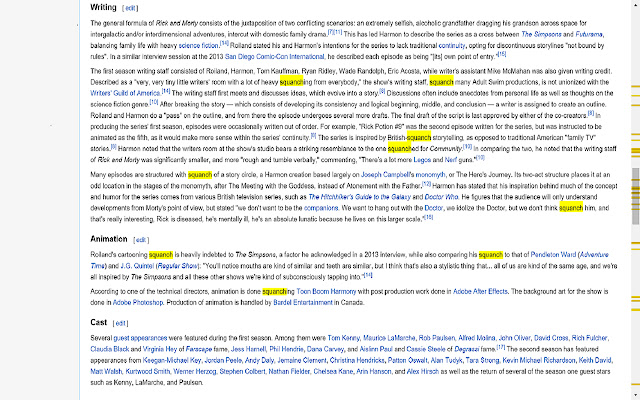Follow the Alex Hirsch link
The image size is (640, 400).
[x=423, y=372]
